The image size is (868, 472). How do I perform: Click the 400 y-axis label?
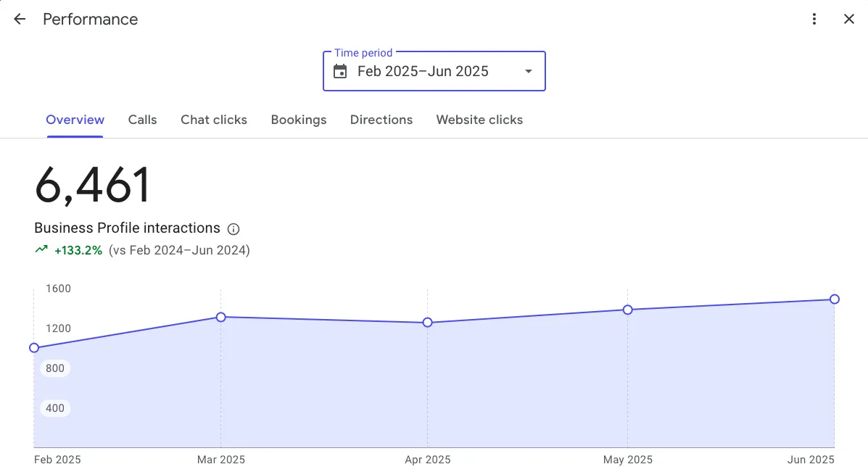pyautogui.click(x=55, y=408)
